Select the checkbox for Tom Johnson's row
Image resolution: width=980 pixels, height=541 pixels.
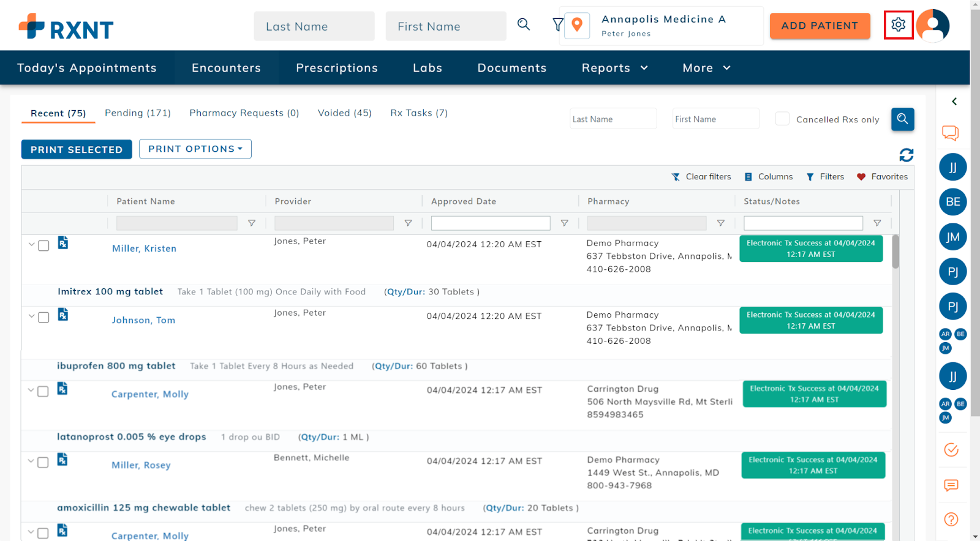pos(43,317)
